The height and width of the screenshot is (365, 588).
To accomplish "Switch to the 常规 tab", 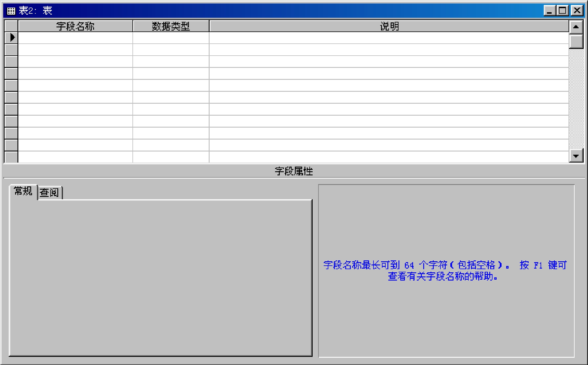I will point(23,191).
